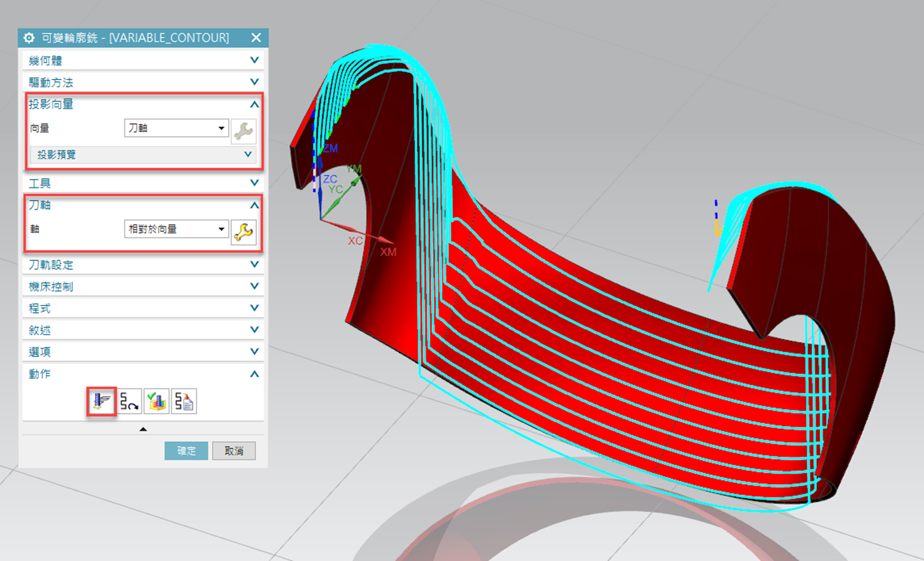The width and height of the screenshot is (924, 561).
Task: Click the Verify tool path icon
Action: (157, 401)
